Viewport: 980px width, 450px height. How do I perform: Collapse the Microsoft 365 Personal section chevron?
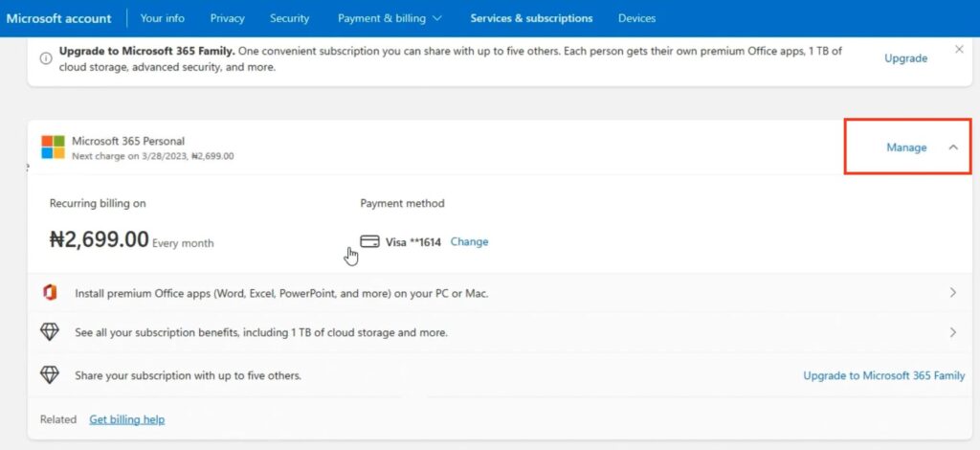[x=953, y=147]
